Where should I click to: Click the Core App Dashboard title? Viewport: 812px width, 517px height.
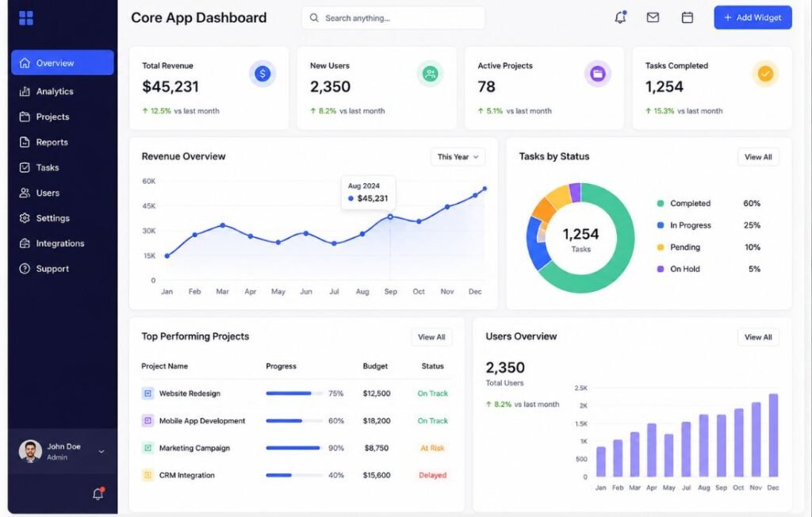point(199,17)
